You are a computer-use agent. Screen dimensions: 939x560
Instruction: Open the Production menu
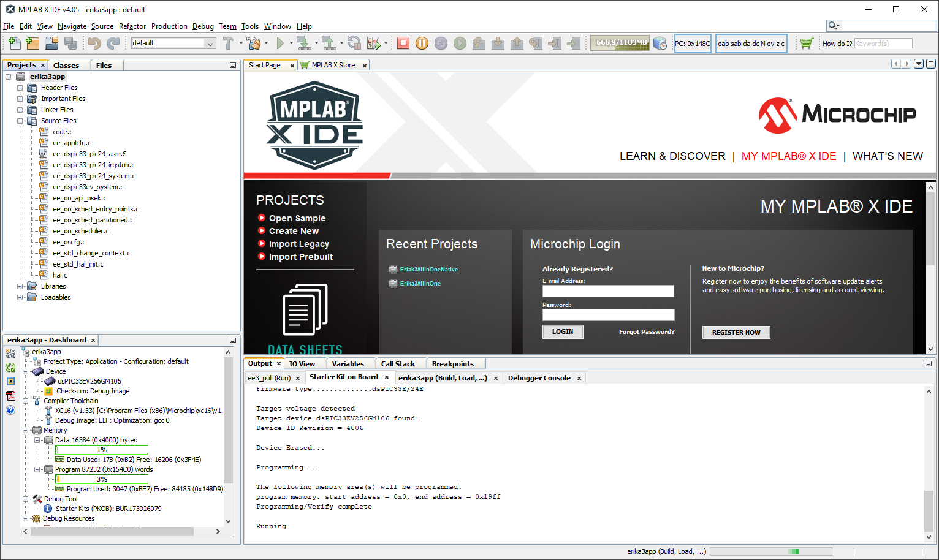pos(169,26)
